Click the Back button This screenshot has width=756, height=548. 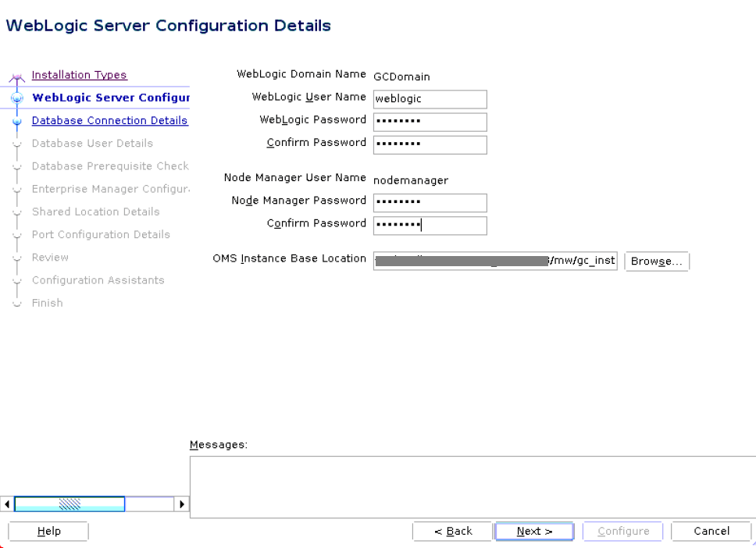point(453,531)
